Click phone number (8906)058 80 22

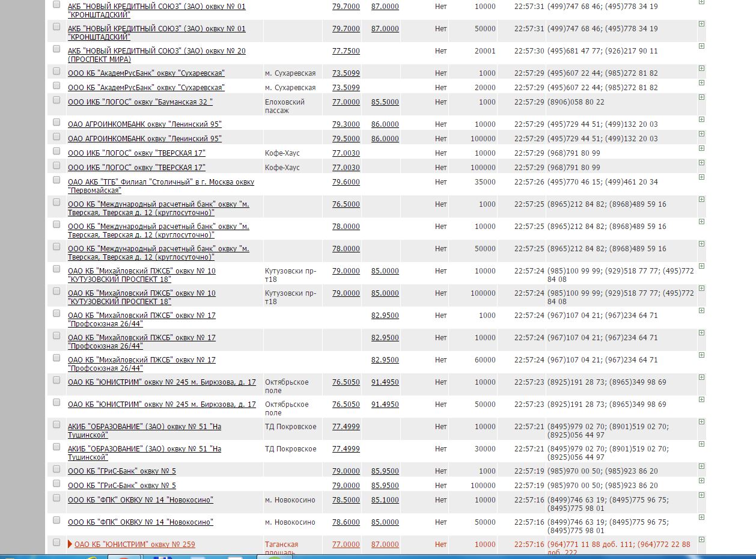tap(576, 102)
